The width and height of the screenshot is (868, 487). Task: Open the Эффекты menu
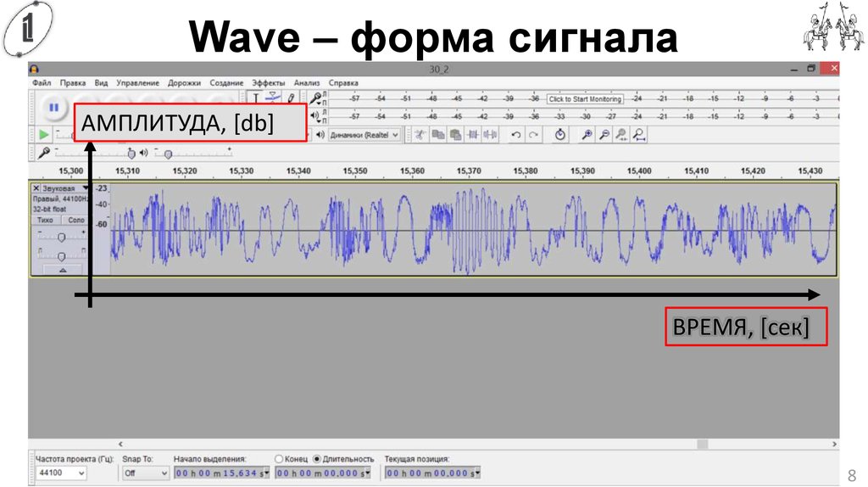coord(269,82)
